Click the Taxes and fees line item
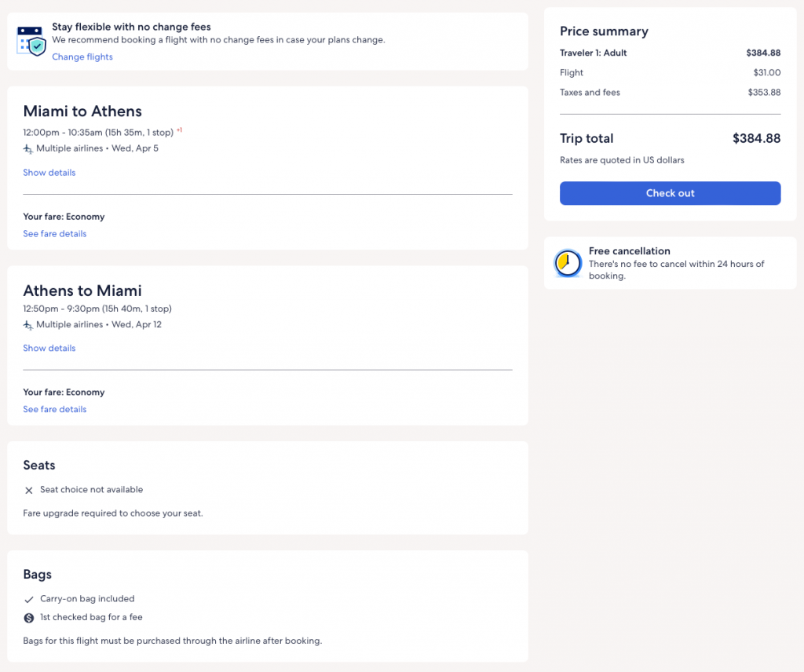Viewport: 804px width, 672px height. click(x=590, y=93)
